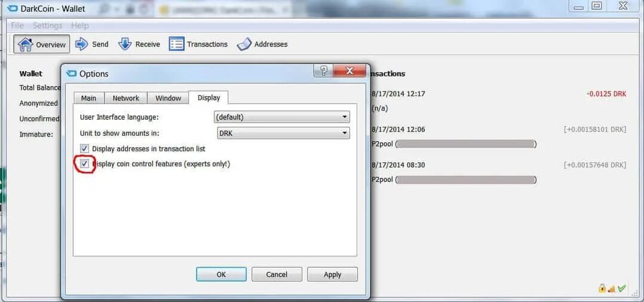644x302 pixels.
Task: Switch to the Network tab
Action: [125, 98]
